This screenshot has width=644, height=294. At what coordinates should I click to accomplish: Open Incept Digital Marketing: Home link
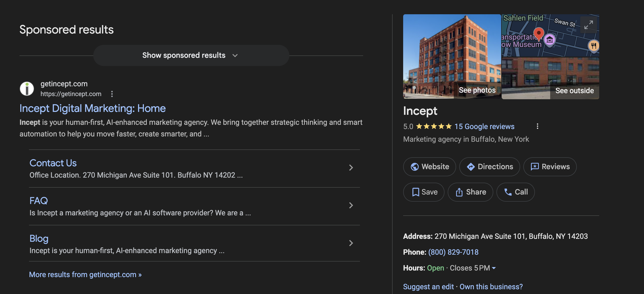[x=92, y=108]
